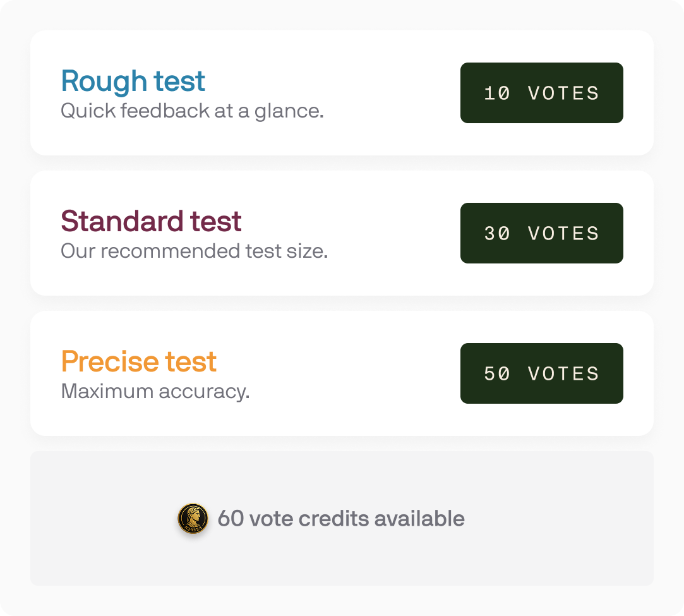The height and width of the screenshot is (616, 684).
Task: Select the golden coin next to available credits
Action: (x=194, y=518)
